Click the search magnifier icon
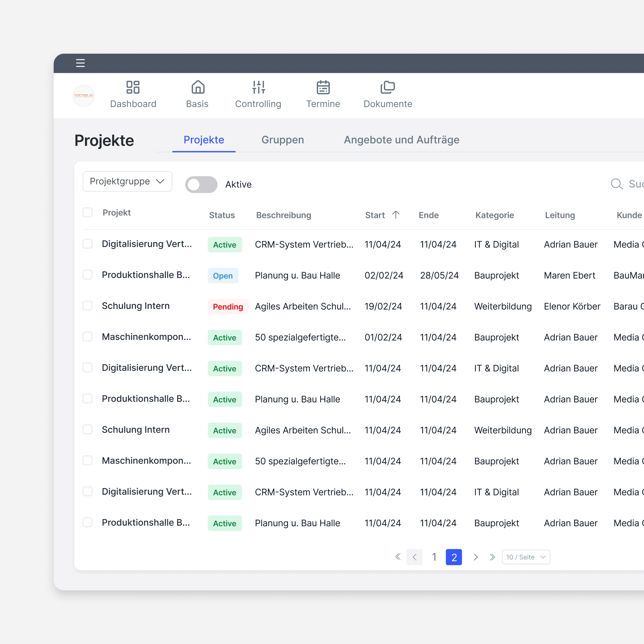 tap(616, 184)
